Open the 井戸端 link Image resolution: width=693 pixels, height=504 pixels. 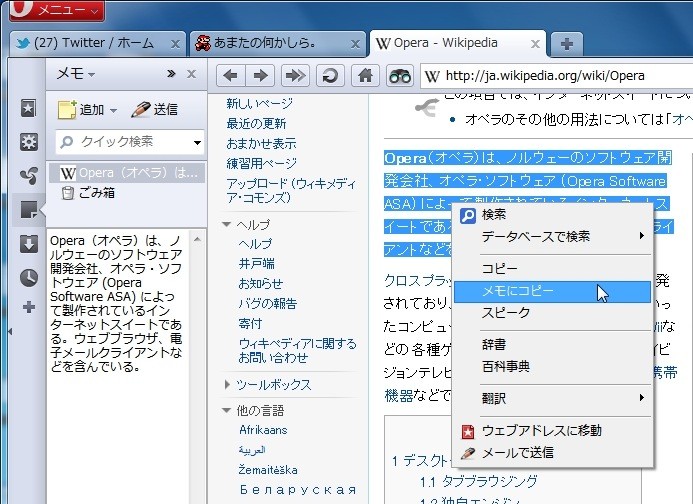point(256,264)
